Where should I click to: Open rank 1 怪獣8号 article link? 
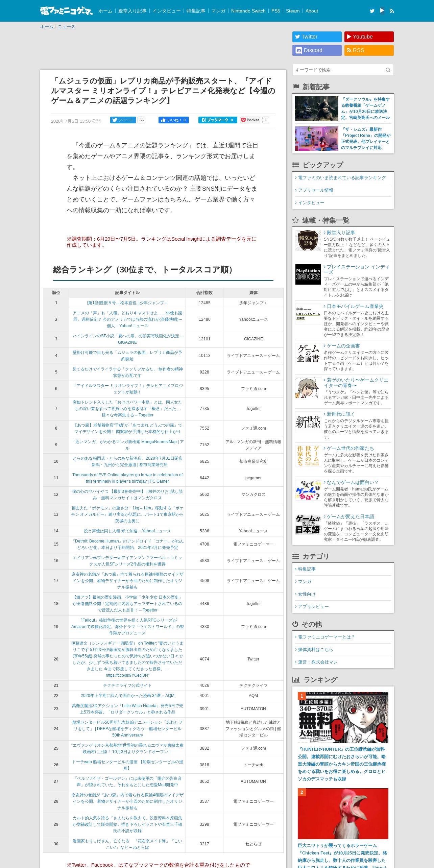click(127, 303)
